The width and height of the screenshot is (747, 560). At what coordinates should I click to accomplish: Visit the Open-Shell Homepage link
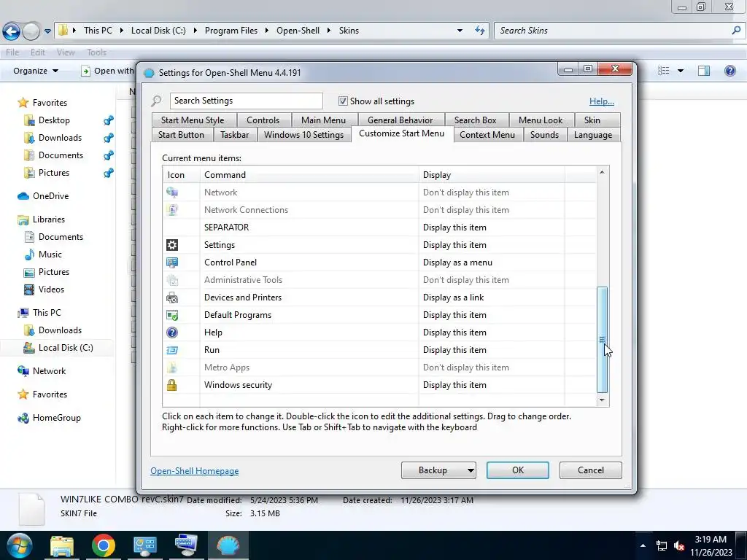coord(194,471)
